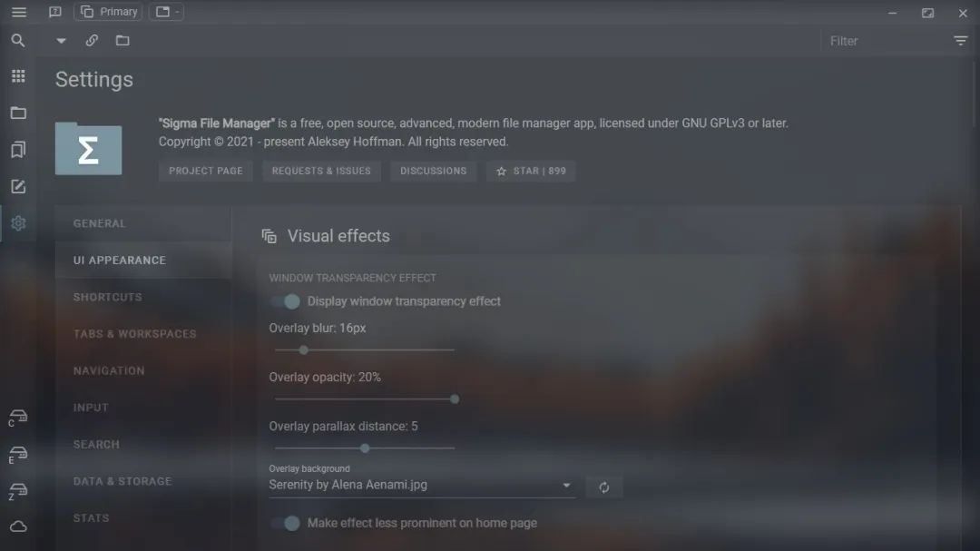Screen dimensions: 980x551
Task: Toggle Make effect less prominent on home page
Action: pyautogui.click(x=285, y=523)
